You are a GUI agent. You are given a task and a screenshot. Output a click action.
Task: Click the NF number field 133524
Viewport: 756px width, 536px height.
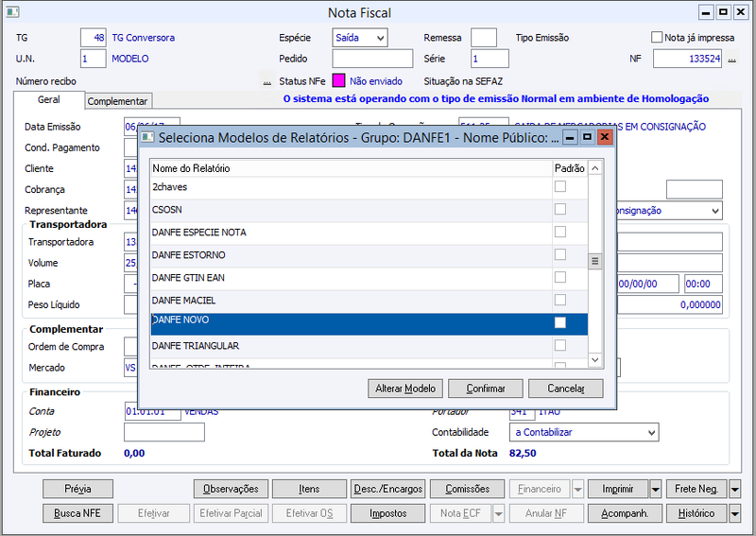tap(688, 59)
